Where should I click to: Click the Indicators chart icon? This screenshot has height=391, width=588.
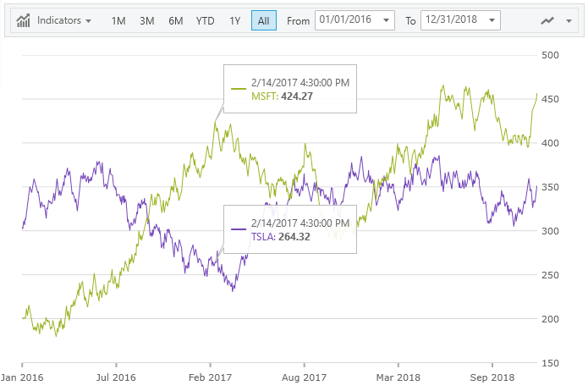pos(25,20)
